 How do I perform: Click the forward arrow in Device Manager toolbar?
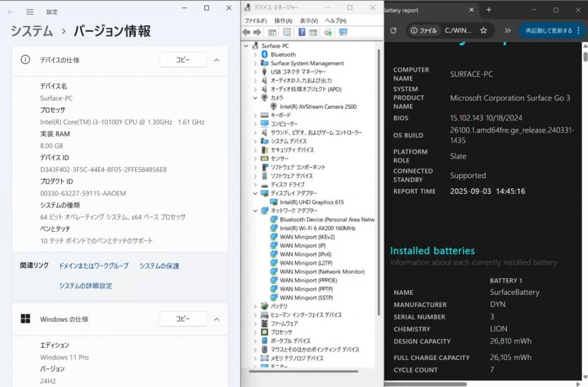coord(258,32)
